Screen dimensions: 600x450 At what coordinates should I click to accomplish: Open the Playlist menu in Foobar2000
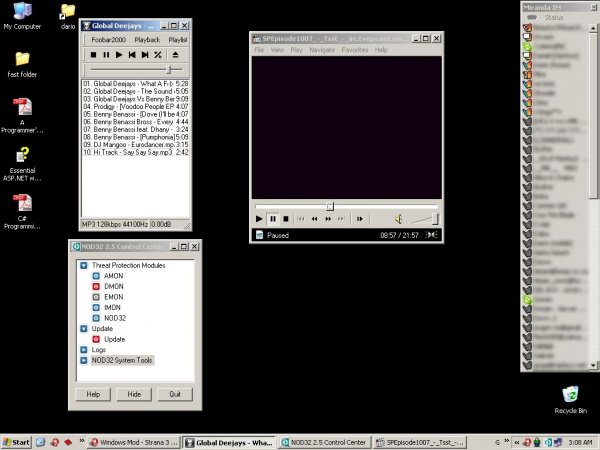pyautogui.click(x=178, y=40)
